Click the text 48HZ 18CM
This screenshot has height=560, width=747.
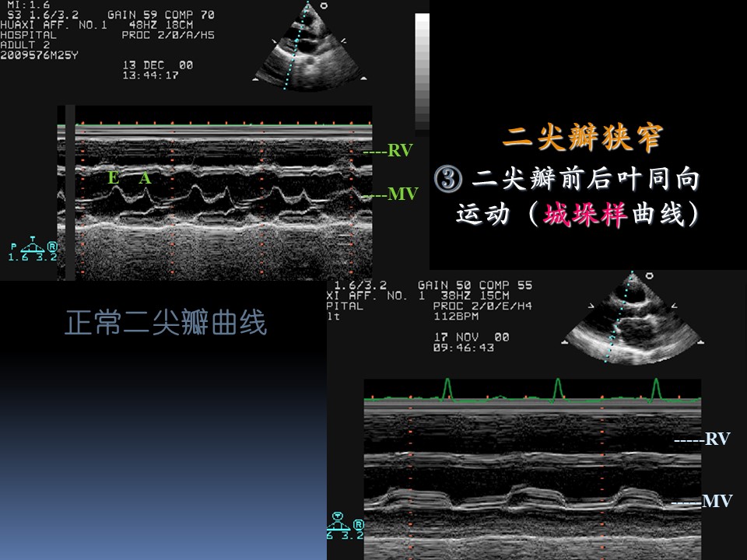pyautogui.click(x=161, y=25)
